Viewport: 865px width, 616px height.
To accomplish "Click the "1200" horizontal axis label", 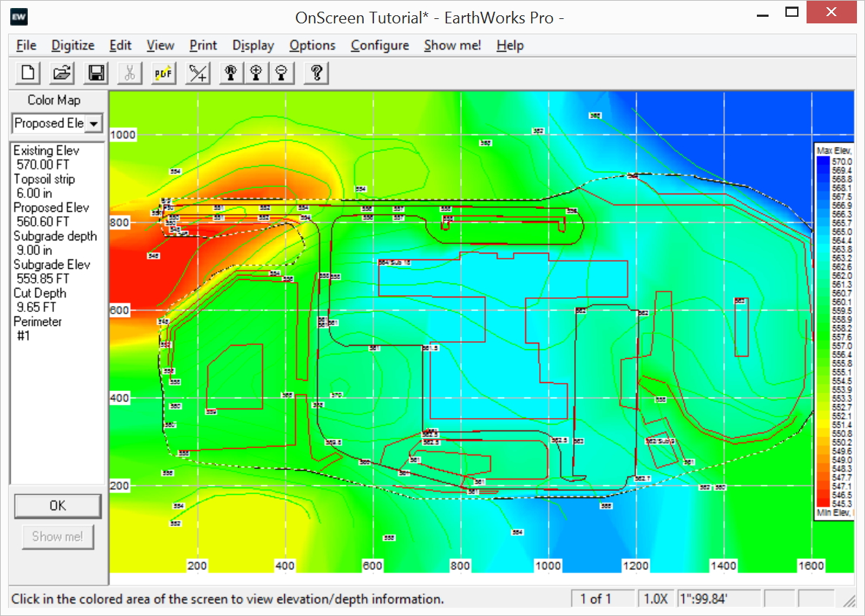I will (x=636, y=566).
